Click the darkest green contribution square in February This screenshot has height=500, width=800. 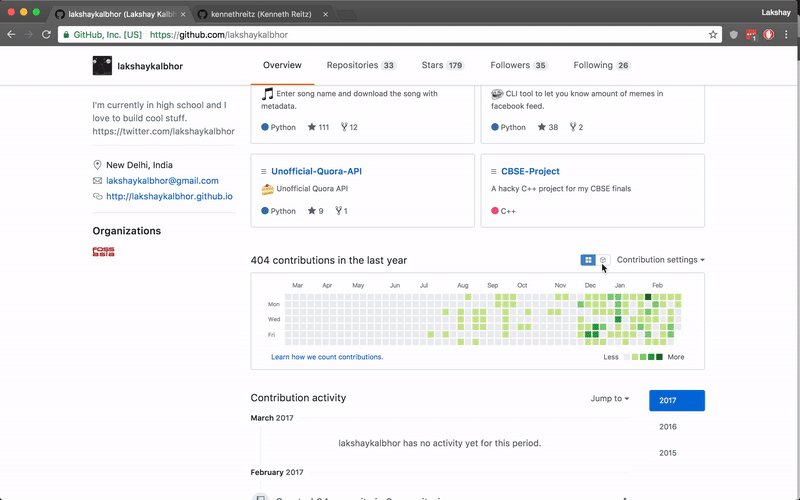point(648,297)
